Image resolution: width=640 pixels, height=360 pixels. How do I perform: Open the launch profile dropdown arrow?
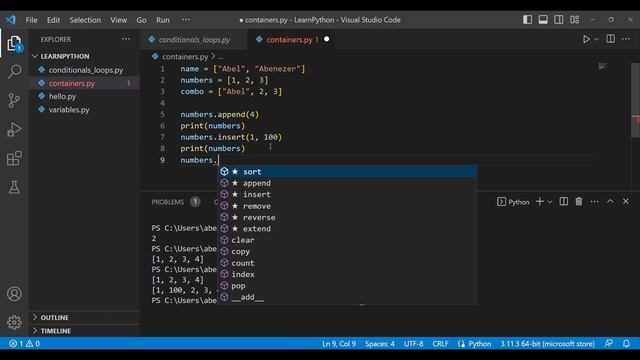tap(550, 202)
